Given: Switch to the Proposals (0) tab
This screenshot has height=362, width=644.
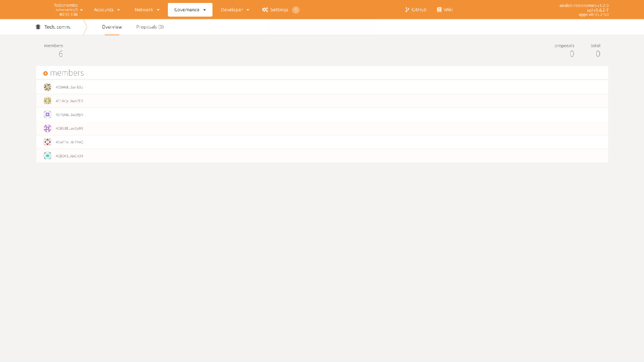Looking at the screenshot, I should (149, 27).
